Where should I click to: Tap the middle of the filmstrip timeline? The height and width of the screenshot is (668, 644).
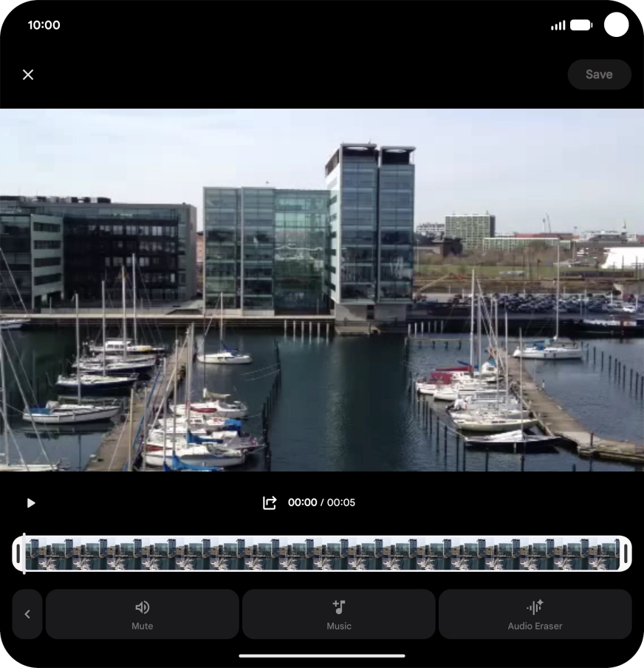tap(322, 553)
